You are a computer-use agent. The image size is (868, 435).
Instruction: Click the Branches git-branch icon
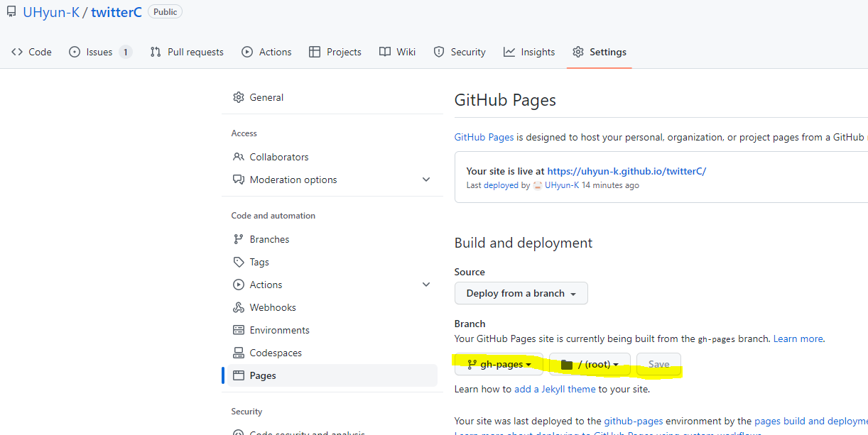239,239
